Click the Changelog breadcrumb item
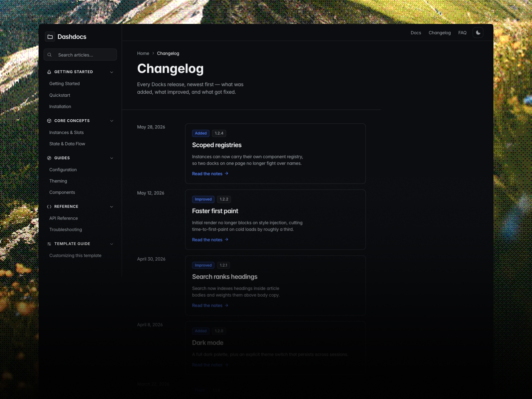This screenshot has width=532, height=399. click(x=168, y=53)
